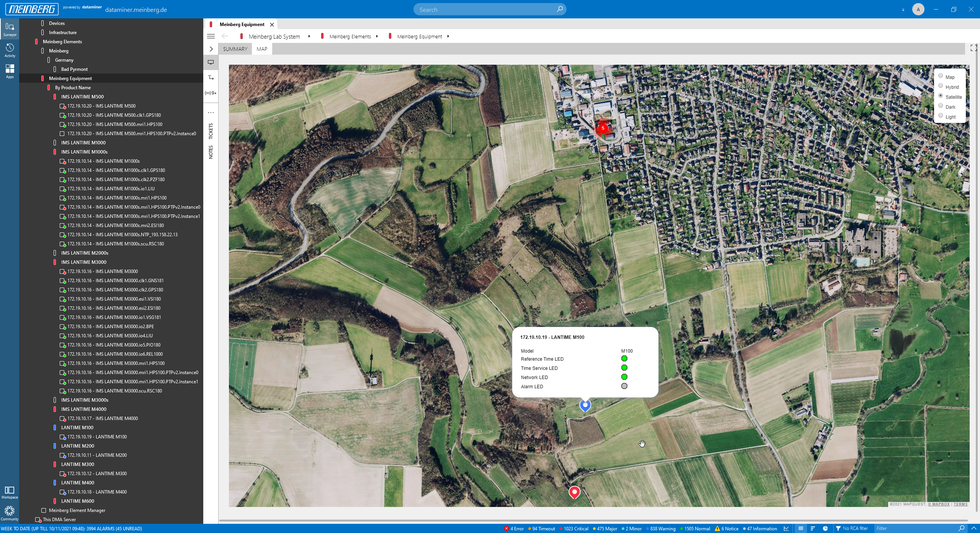Click the red cluster marker labeled 5

603,128
